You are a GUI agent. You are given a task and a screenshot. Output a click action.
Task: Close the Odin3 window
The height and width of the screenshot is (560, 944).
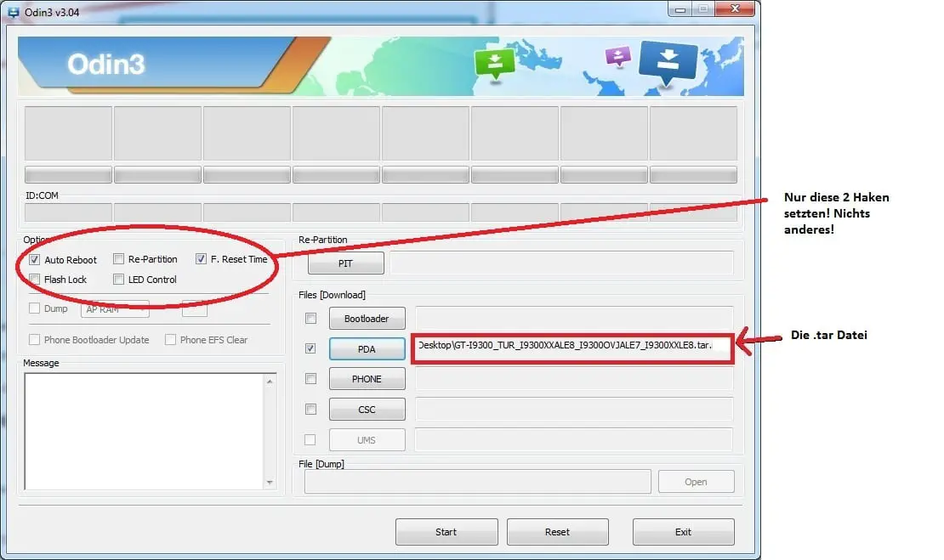735,9
